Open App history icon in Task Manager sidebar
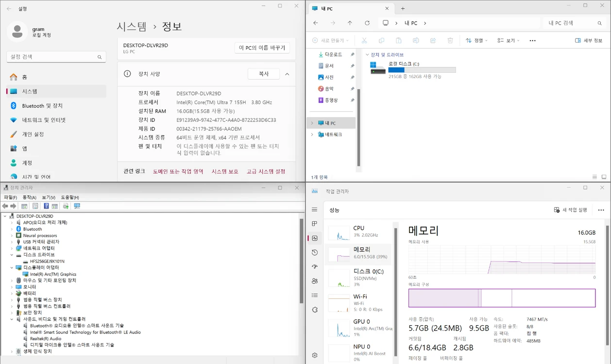 [x=315, y=252]
